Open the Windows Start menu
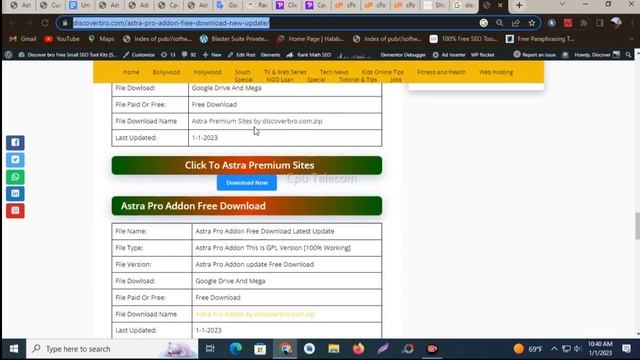Image resolution: width=640 pixels, height=360 pixels. (x=14, y=349)
